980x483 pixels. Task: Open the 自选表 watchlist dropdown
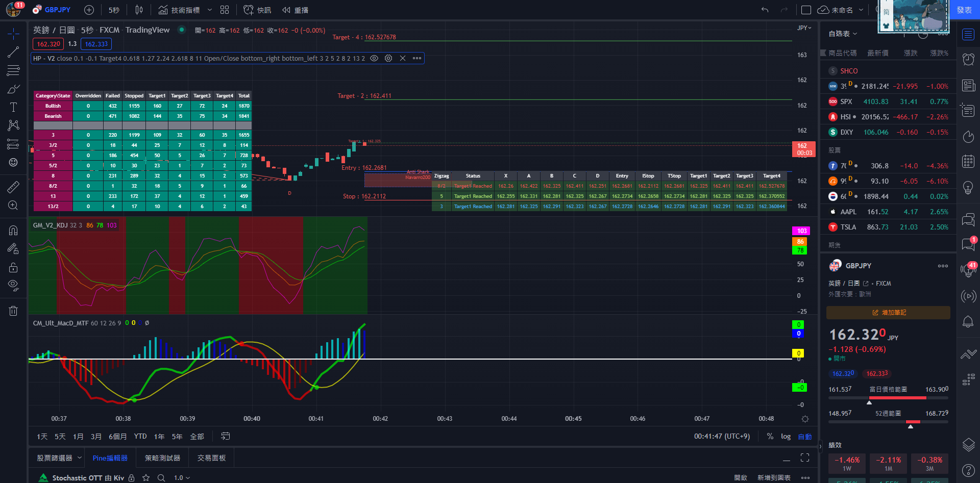pyautogui.click(x=843, y=34)
